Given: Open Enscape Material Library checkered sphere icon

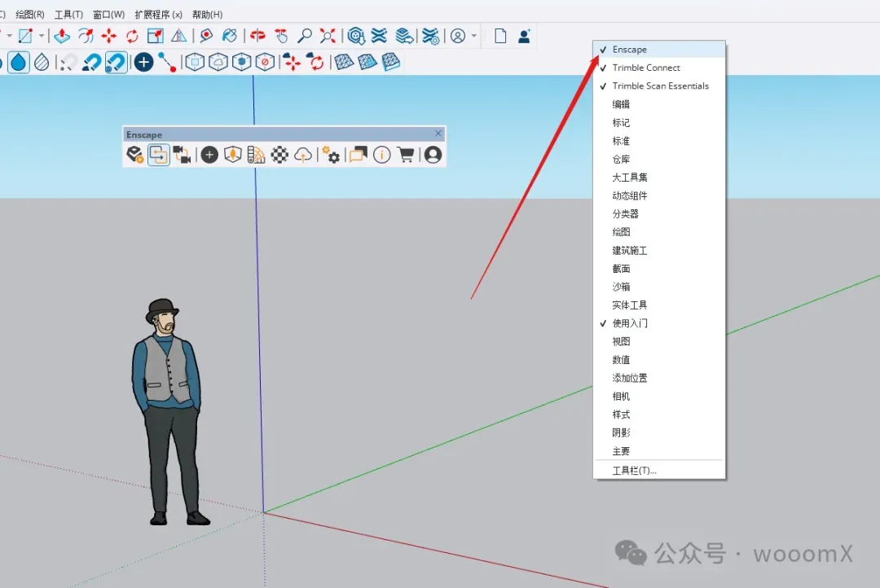Looking at the screenshot, I should click(x=279, y=154).
